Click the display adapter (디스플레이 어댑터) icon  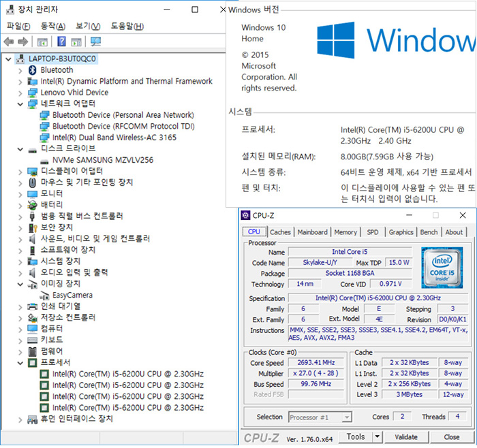(x=32, y=172)
